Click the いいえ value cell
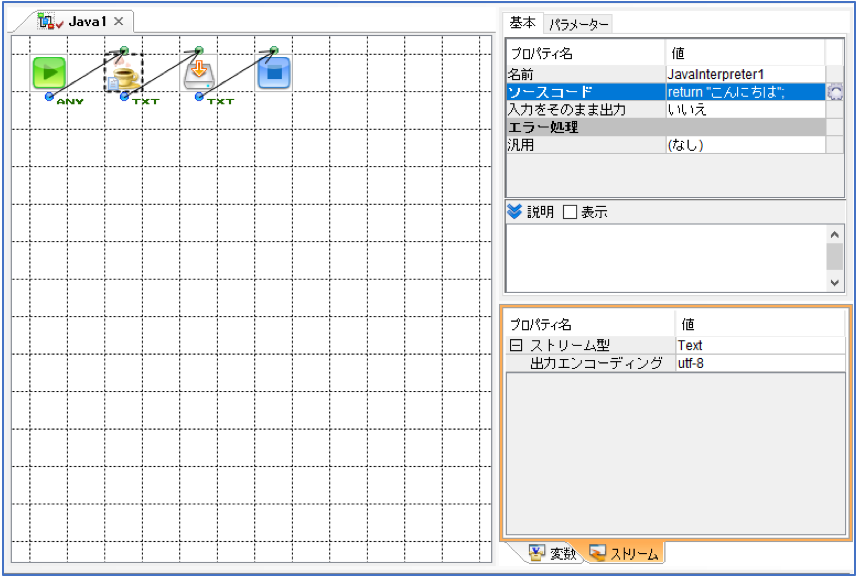This screenshot has height=577, width=857. pyautogui.click(x=745, y=109)
